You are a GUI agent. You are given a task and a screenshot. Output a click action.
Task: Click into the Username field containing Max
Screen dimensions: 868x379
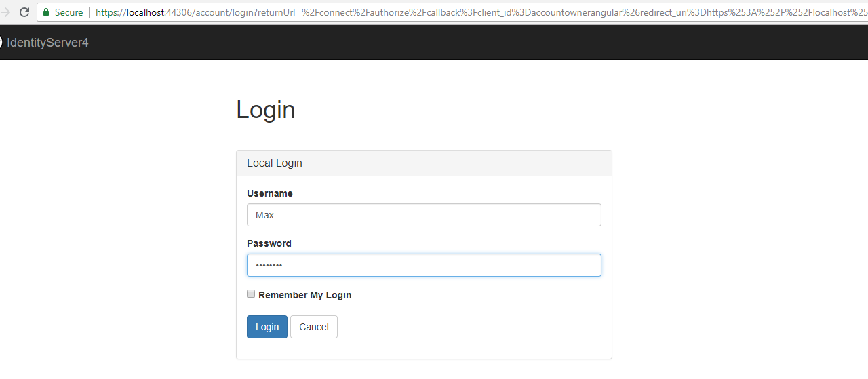(424, 215)
